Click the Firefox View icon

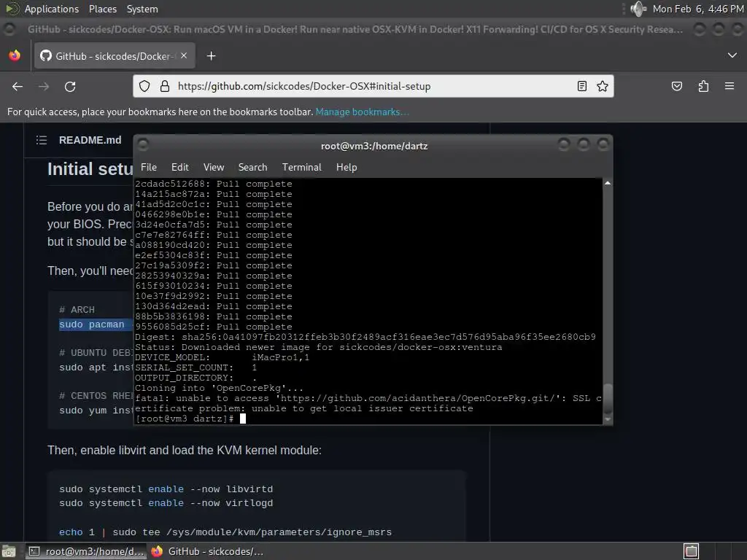coord(15,55)
